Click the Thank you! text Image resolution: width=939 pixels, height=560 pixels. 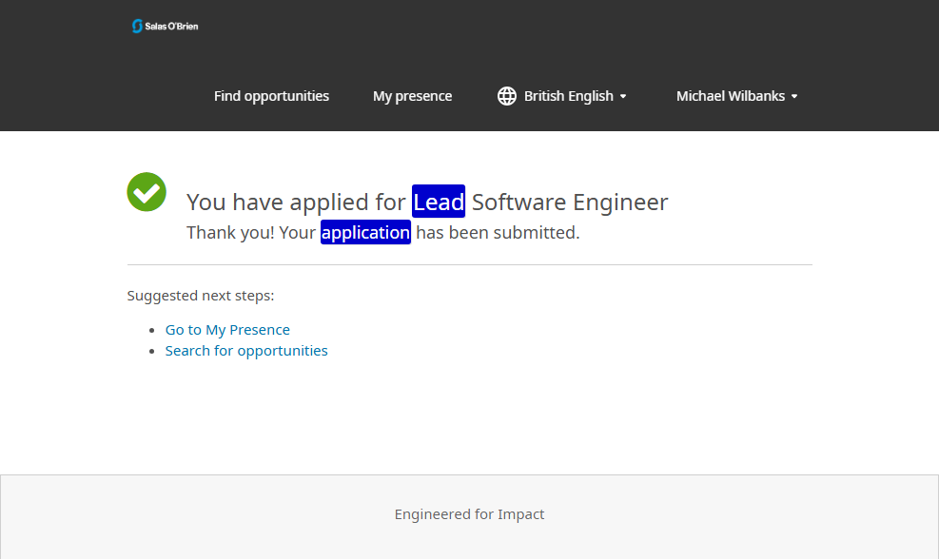coord(230,232)
